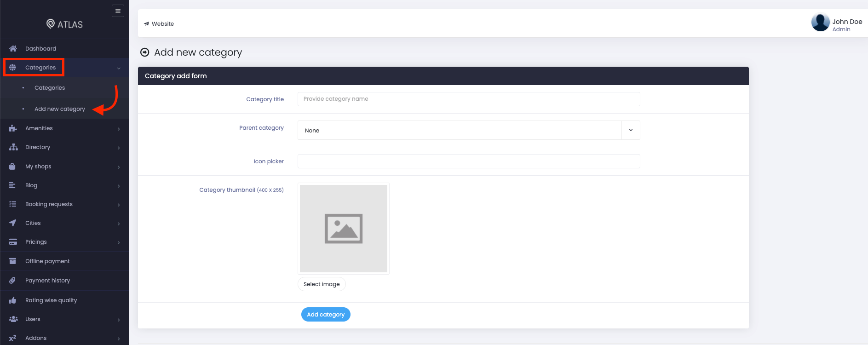
Task: Click the category thumbnail placeholder image
Action: coord(344,229)
